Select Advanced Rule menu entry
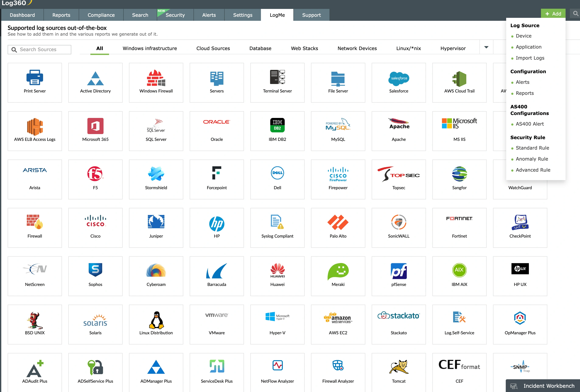 tap(533, 170)
